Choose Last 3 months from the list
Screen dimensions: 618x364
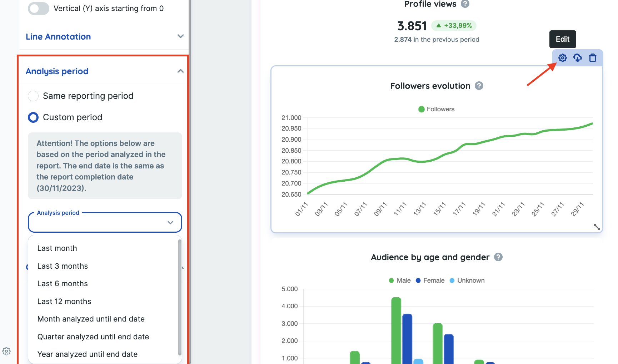63,266
